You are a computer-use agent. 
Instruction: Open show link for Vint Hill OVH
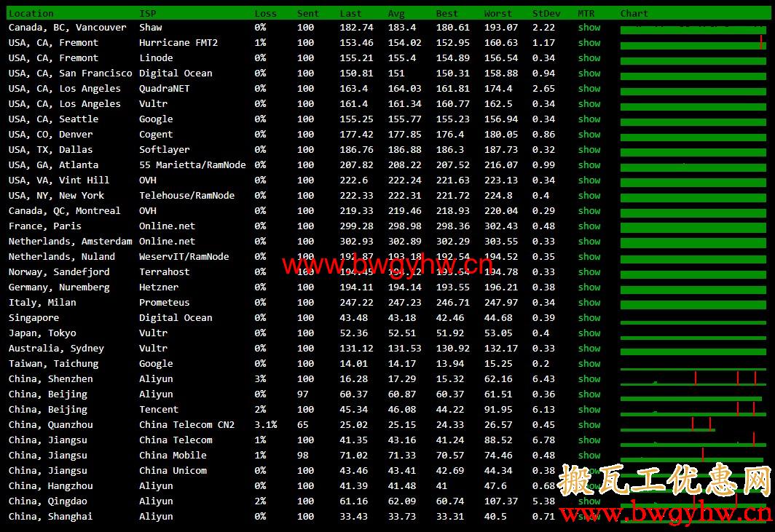589,180
